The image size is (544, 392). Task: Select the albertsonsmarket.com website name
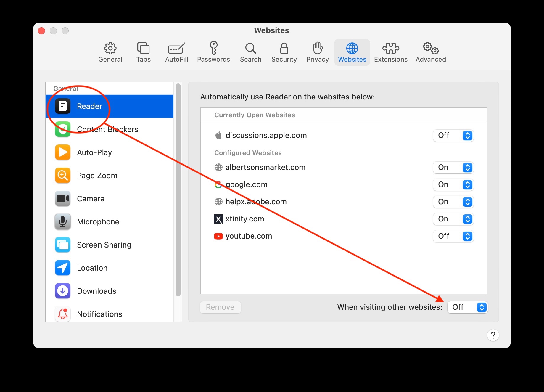point(265,168)
